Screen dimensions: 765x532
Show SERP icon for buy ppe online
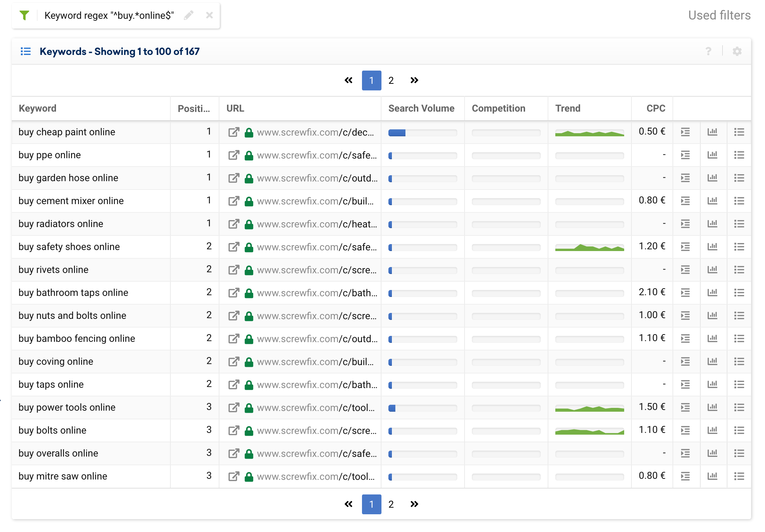685,155
